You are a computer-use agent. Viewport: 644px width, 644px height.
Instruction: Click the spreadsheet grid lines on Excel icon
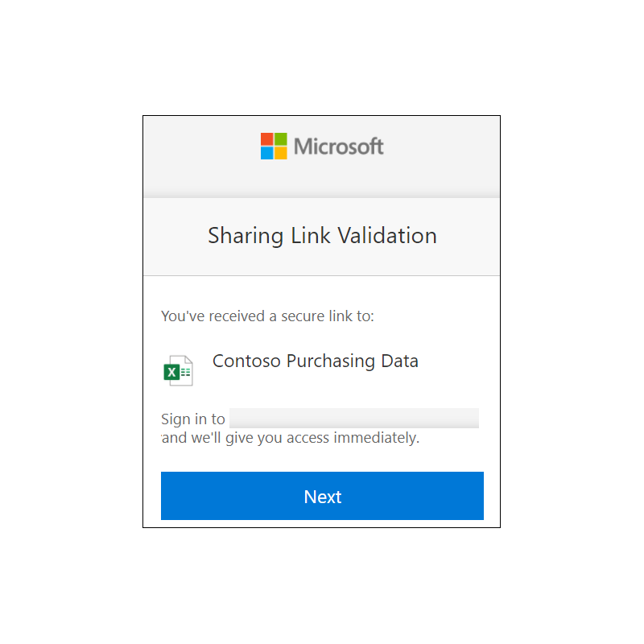coord(186,373)
